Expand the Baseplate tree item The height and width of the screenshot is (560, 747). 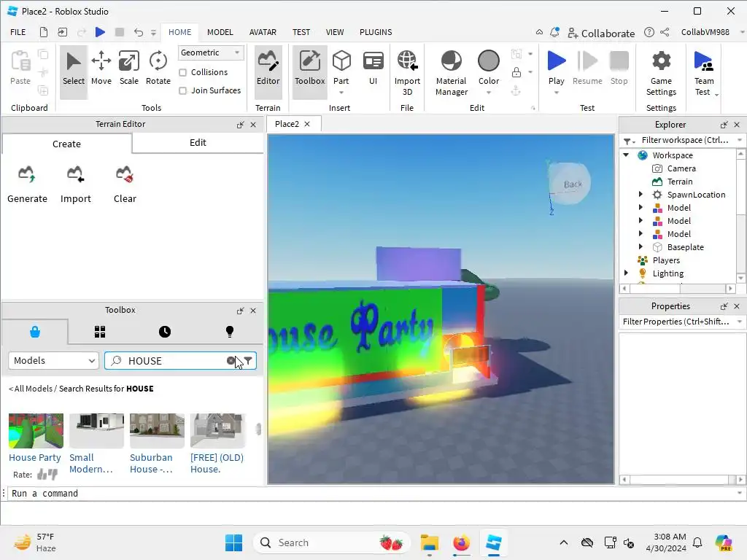[640, 246]
